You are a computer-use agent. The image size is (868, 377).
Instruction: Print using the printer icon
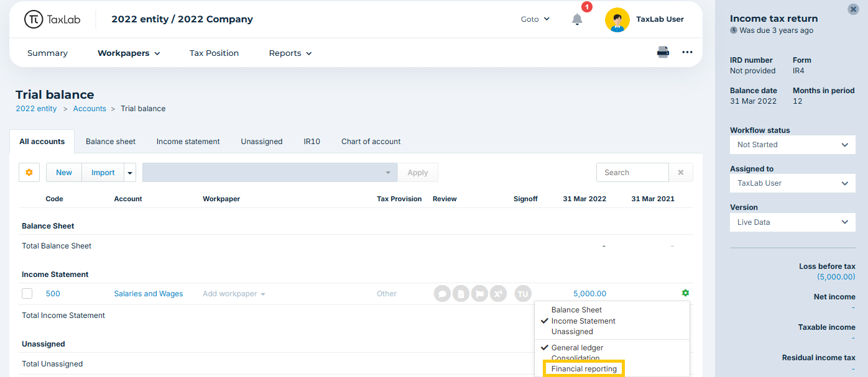[x=663, y=52]
